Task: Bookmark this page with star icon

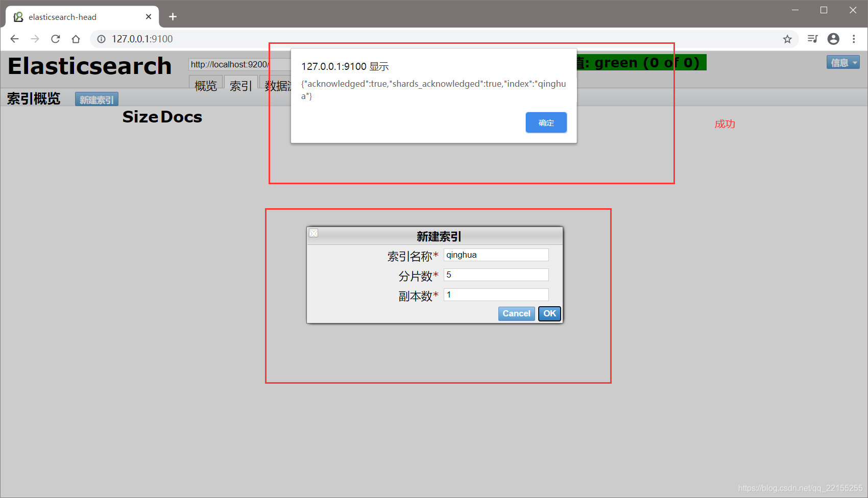Action: pyautogui.click(x=787, y=39)
